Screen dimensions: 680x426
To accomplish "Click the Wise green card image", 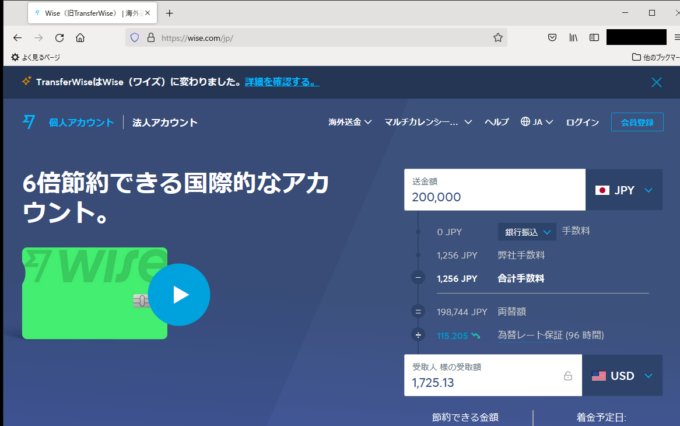I will point(95,293).
